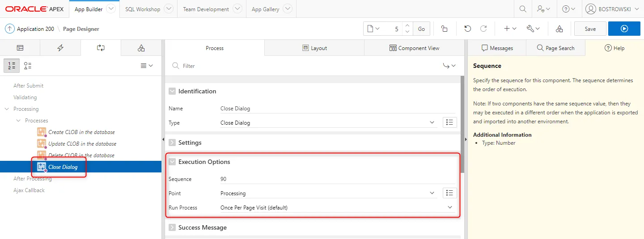Click the Go button
This screenshot has width=644, height=239.
point(421,29)
